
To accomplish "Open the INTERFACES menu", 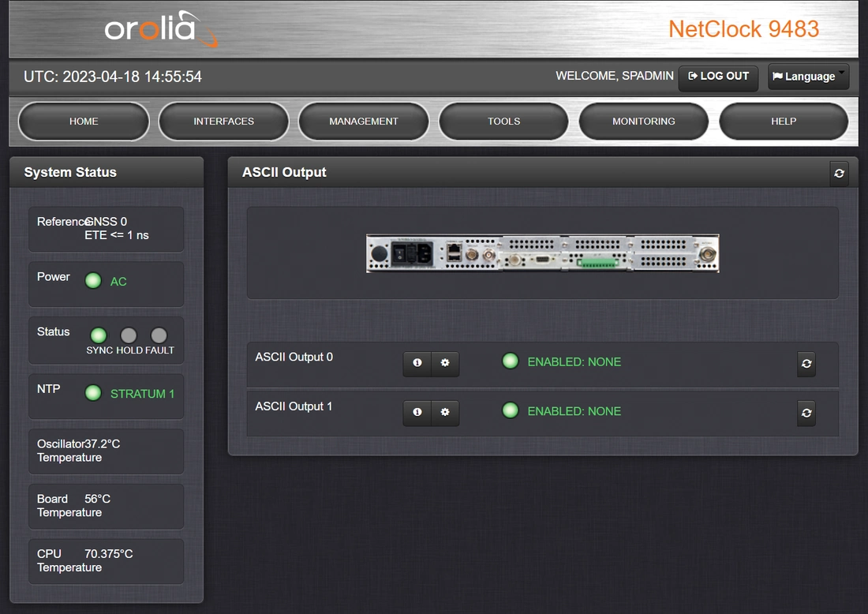I will 223,122.
